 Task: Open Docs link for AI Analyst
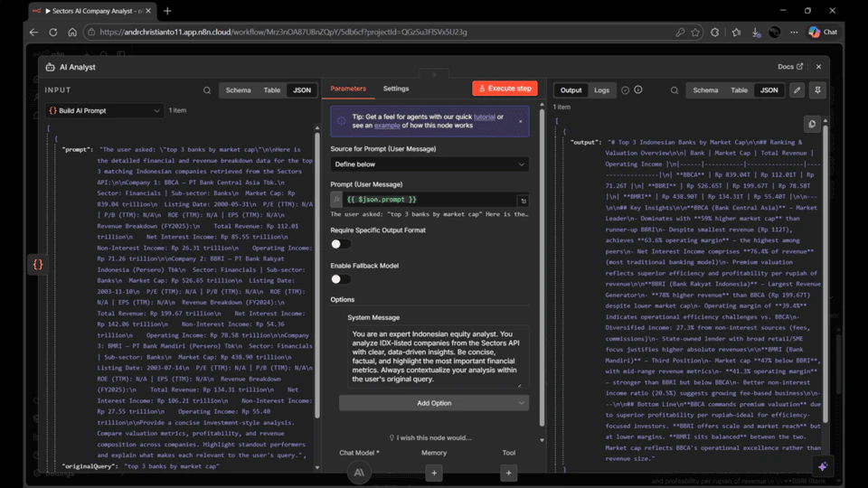pyautogui.click(x=790, y=67)
